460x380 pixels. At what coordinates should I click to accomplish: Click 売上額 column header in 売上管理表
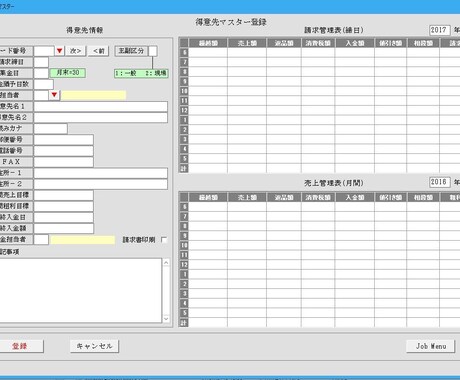[x=247, y=197]
